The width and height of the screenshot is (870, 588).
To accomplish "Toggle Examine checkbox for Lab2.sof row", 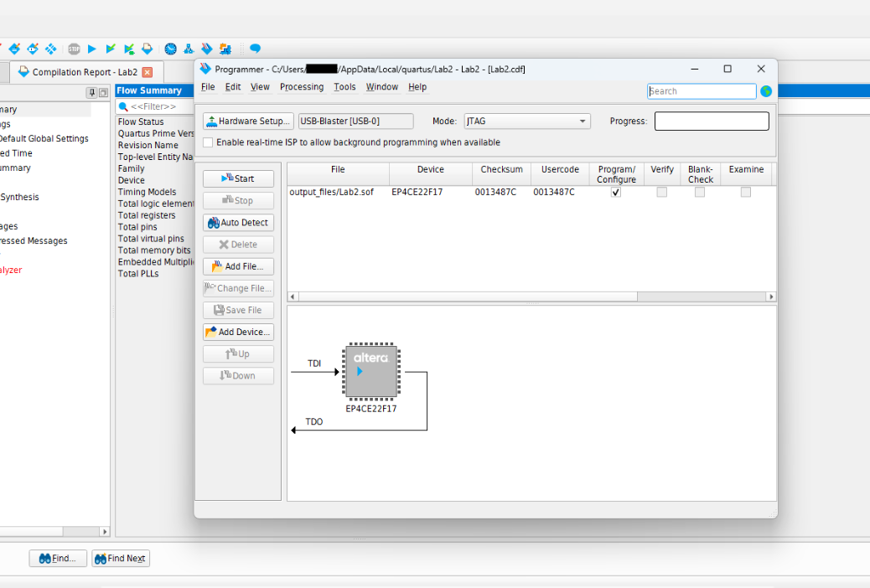I will point(746,192).
